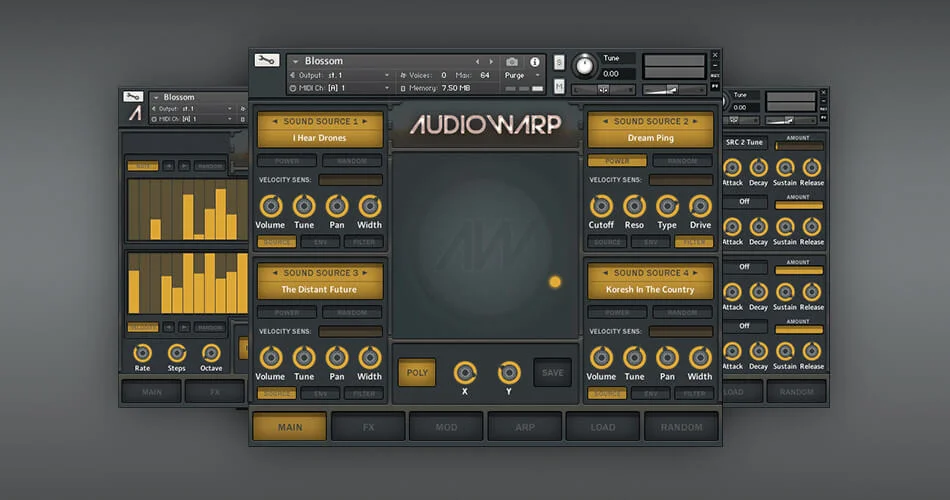Screen dimensions: 950x500
Task: Click the Y knob under XY pad
Action: 509,373
